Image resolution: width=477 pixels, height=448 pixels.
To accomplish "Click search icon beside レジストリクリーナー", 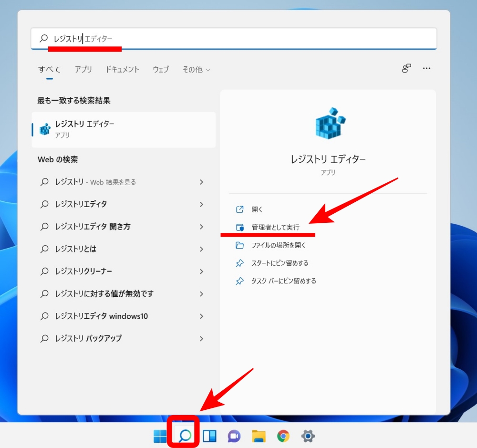I will 44,271.
